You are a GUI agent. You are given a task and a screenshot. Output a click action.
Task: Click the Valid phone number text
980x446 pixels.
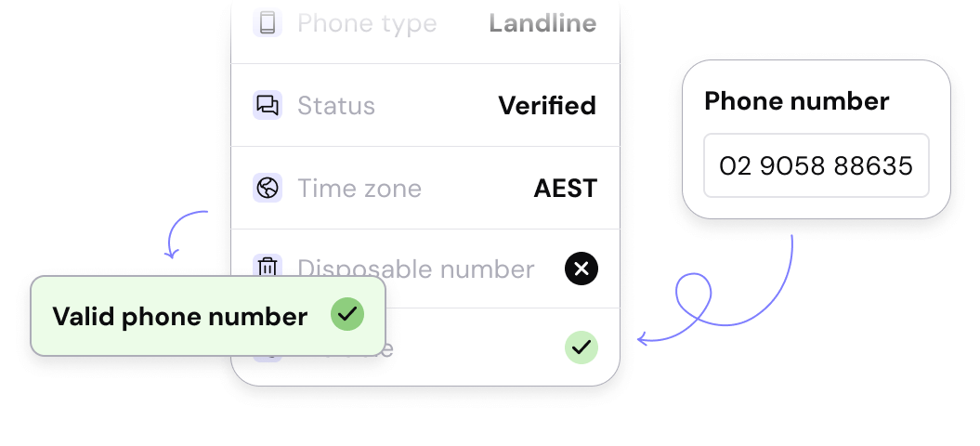coord(179,317)
